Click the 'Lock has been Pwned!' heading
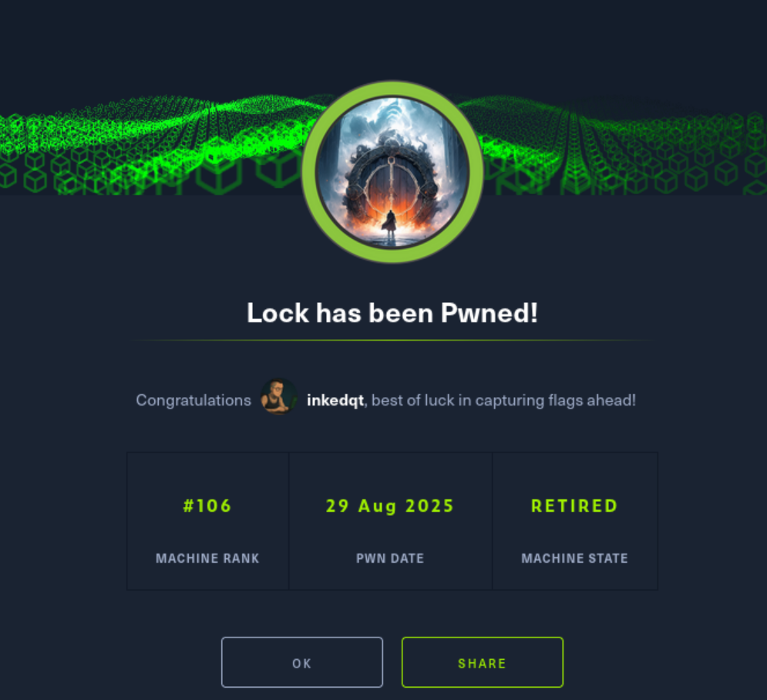 [392, 312]
